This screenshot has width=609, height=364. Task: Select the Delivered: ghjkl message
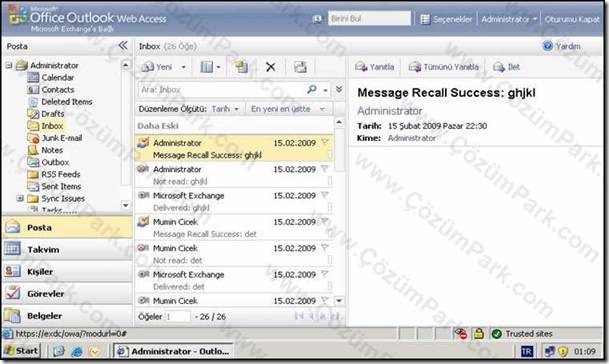pos(233,201)
